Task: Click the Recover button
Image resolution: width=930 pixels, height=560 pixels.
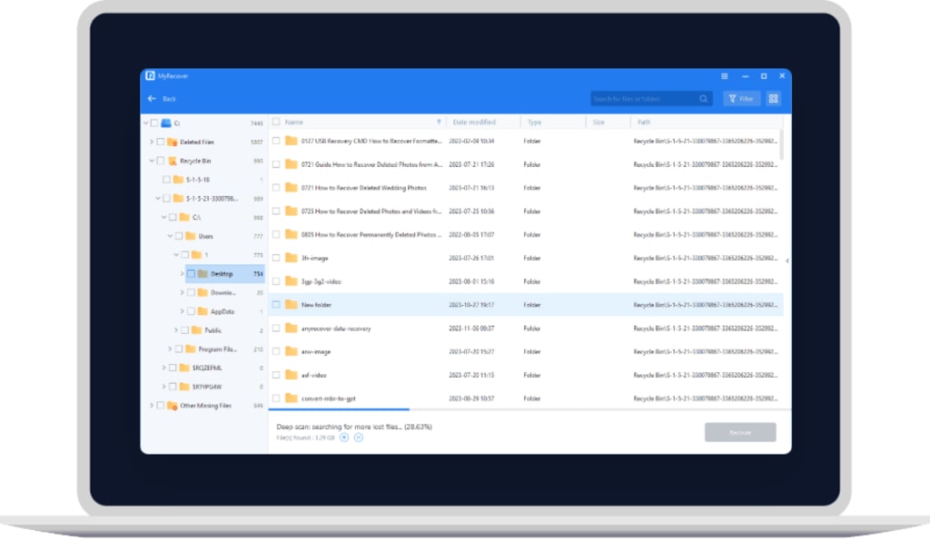Action: (740, 432)
